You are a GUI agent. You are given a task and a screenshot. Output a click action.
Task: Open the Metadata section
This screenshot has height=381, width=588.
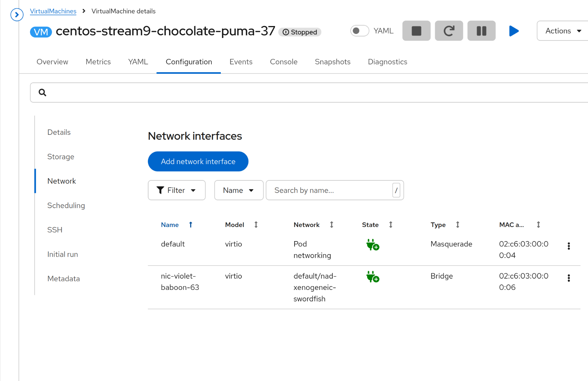(64, 279)
